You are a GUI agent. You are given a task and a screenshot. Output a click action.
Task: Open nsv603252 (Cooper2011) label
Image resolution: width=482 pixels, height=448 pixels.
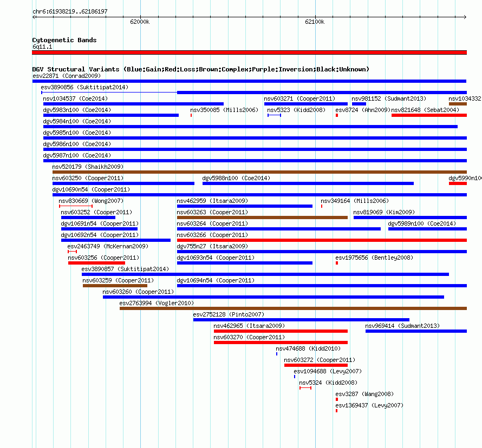(96, 212)
